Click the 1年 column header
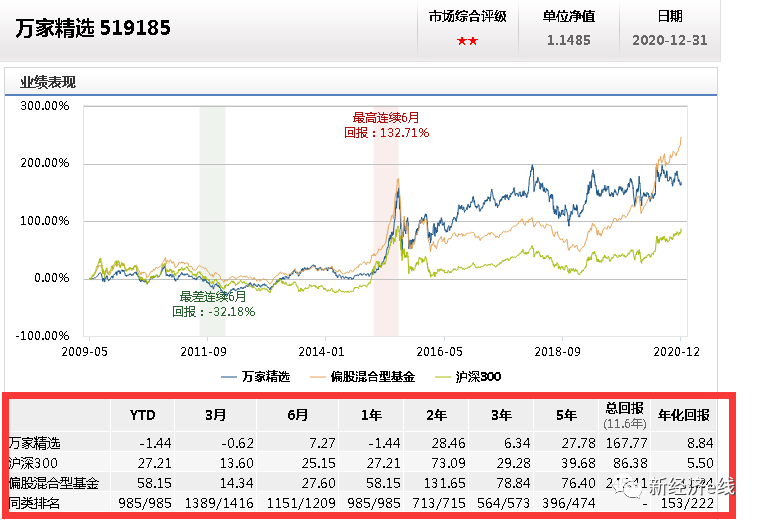Screen dimensions: 760x520 tap(371, 416)
